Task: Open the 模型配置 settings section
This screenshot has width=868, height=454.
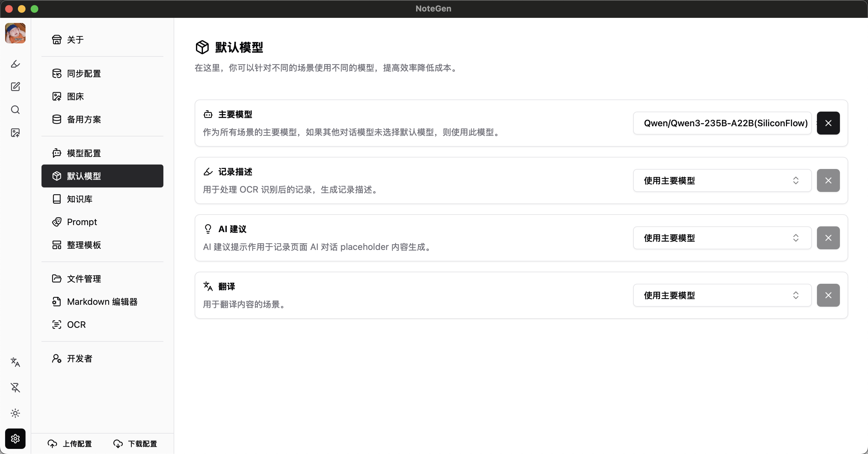Action: 102,153
